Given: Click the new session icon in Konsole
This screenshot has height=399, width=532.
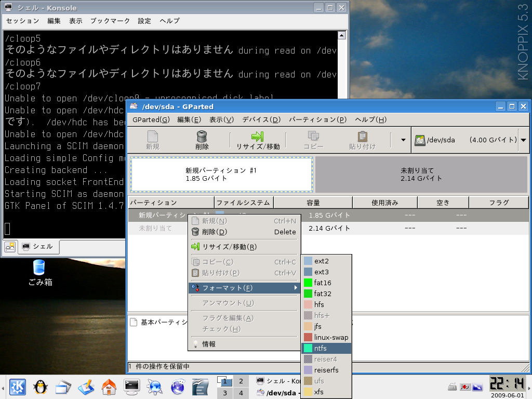Looking at the screenshot, I should click(10, 247).
